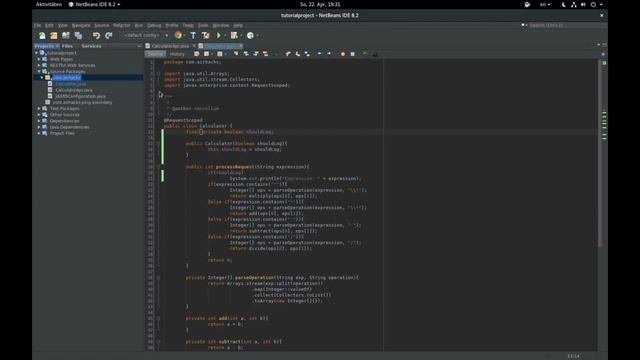The height and width of the screenshot is (360, 640).
Task: Expand the Web Pages node
Action: (39, 59)
